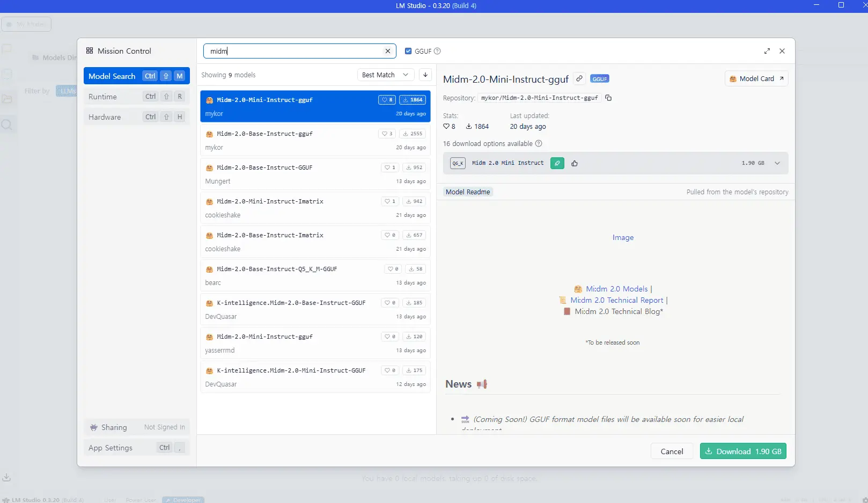Open the folder icon in the main window sidebar

(7, 99)
